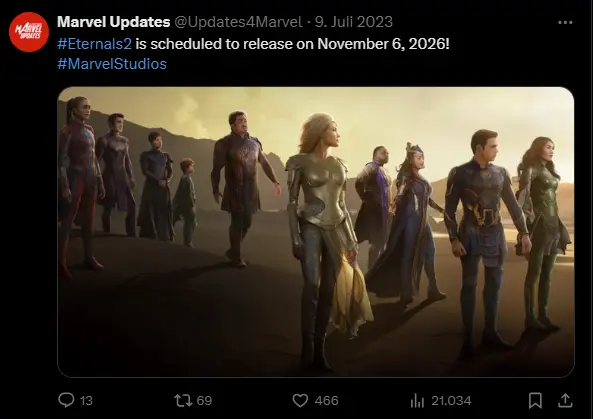Click the tweet text about November 6, 2026

click(x=292, y=44)
